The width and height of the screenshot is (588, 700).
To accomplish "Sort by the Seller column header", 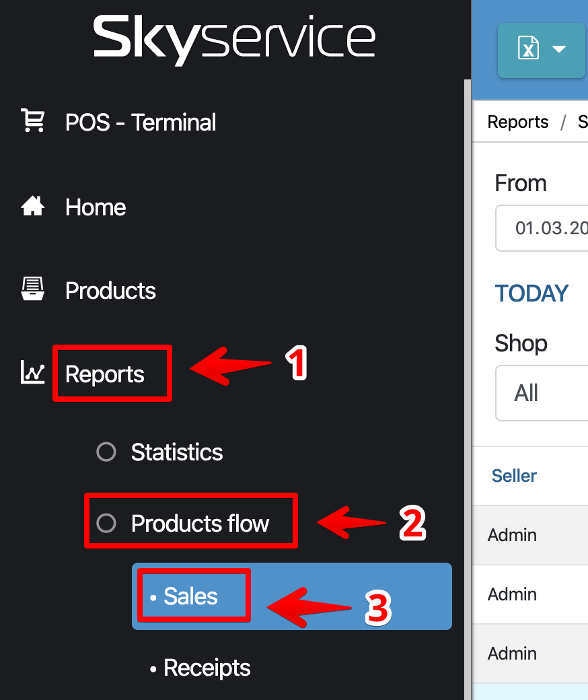I will [x=514, y=476].
